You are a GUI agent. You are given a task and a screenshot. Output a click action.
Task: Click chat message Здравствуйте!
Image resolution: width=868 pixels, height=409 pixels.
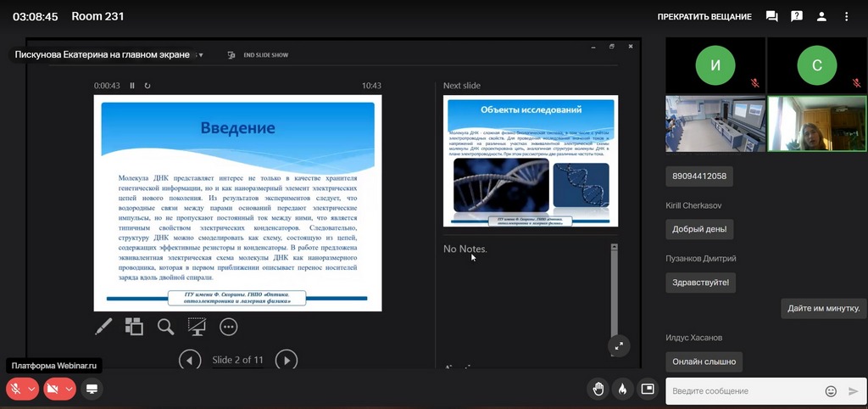[x=700, y=283]
